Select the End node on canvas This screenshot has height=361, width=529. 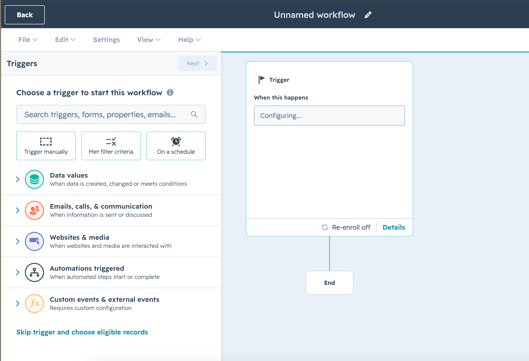click(x=330, y=283)
